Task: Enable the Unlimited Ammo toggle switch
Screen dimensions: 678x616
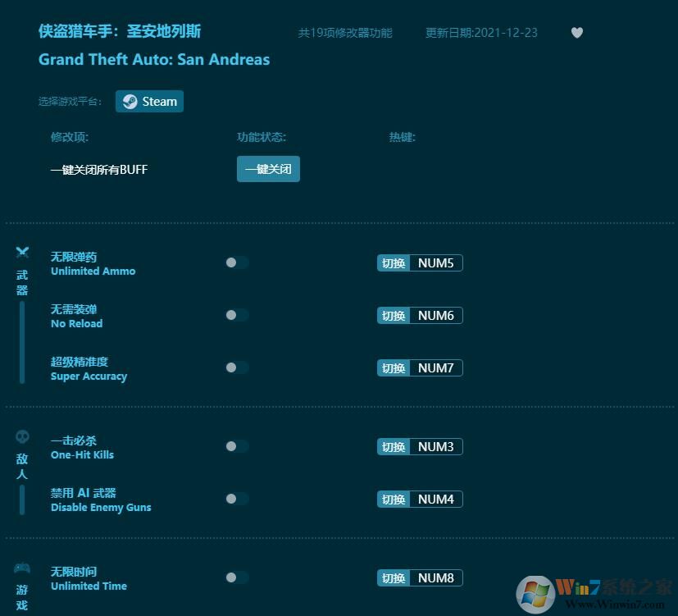Action: pyautogui.click(x=237, y=262)
